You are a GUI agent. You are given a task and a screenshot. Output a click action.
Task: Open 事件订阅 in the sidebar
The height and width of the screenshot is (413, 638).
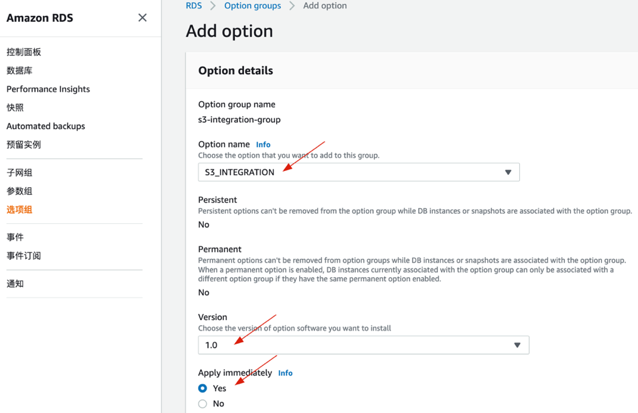click(24, 256)
